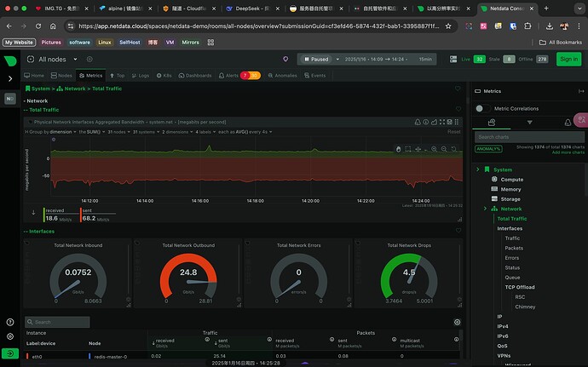Click the browser back arrow
Screen dimensions: 588x367
[10, 26]
